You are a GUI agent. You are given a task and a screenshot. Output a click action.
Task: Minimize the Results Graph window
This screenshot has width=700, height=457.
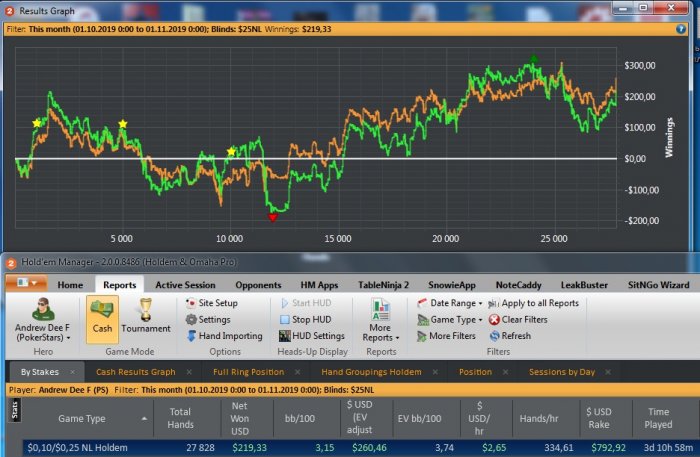coord(623,7)
